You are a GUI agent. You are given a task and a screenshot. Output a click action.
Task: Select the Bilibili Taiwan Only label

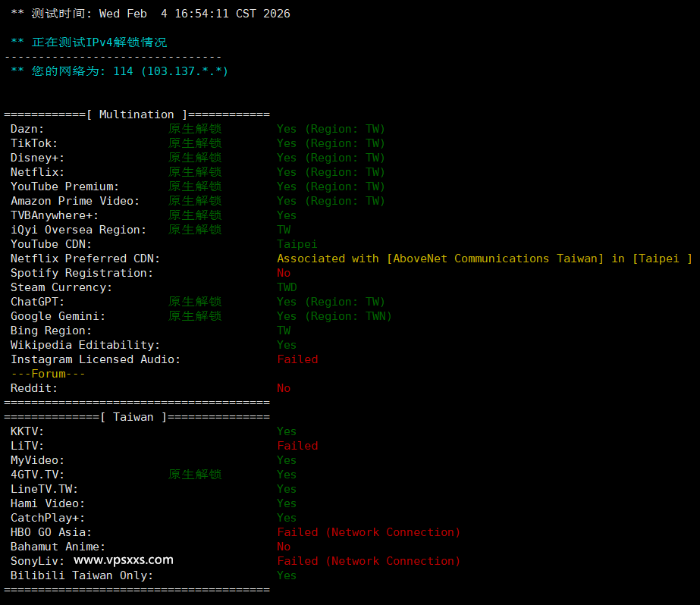point(81,575)
